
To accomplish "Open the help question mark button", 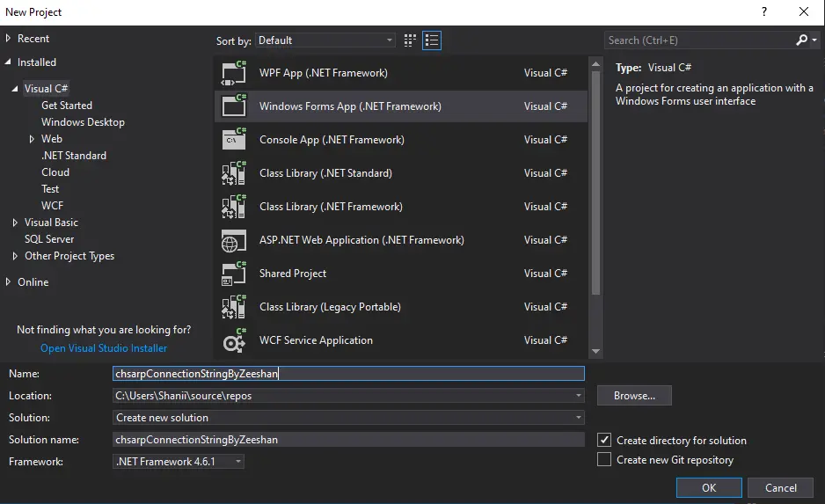I will (764, 11).
